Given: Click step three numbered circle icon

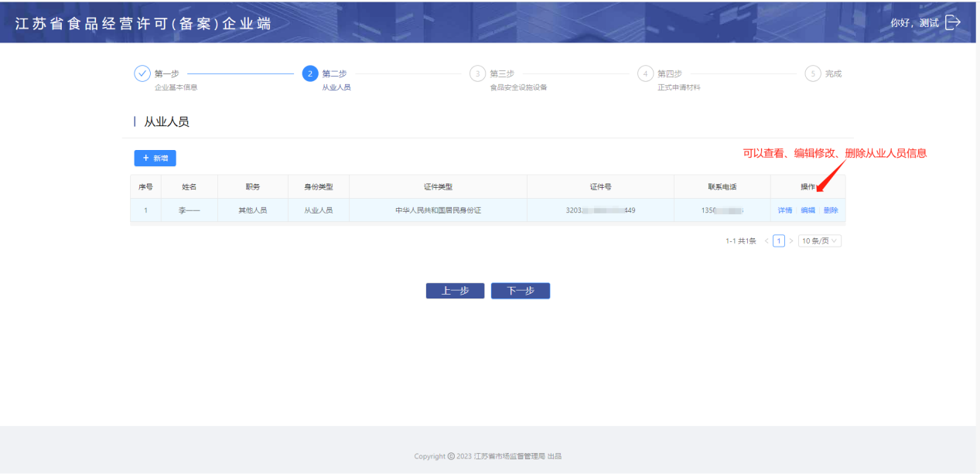Looking at the screenshot, I should tap(478, 73).
